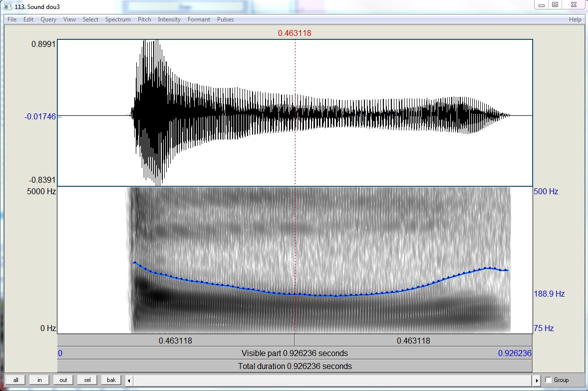Click the scrollbar right arrow
The width and height of the screenshot is (588, 391).
pyautogui.click(x=537, y=381)
